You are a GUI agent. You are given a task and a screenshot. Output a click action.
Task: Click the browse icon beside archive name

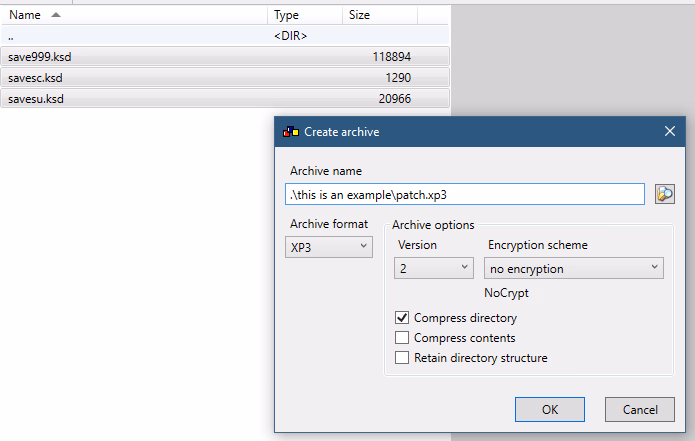pos(665,194)
